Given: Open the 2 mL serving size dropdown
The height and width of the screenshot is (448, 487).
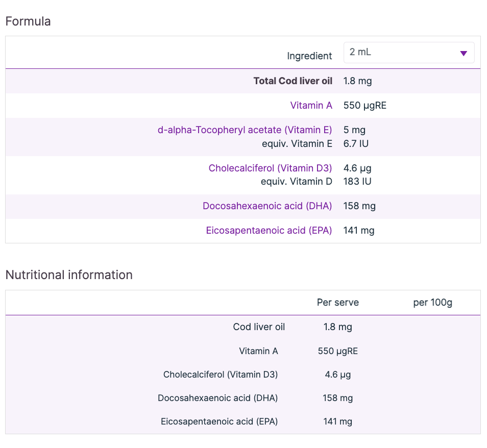Looking at the screenshot, I should tap(408, 53).
